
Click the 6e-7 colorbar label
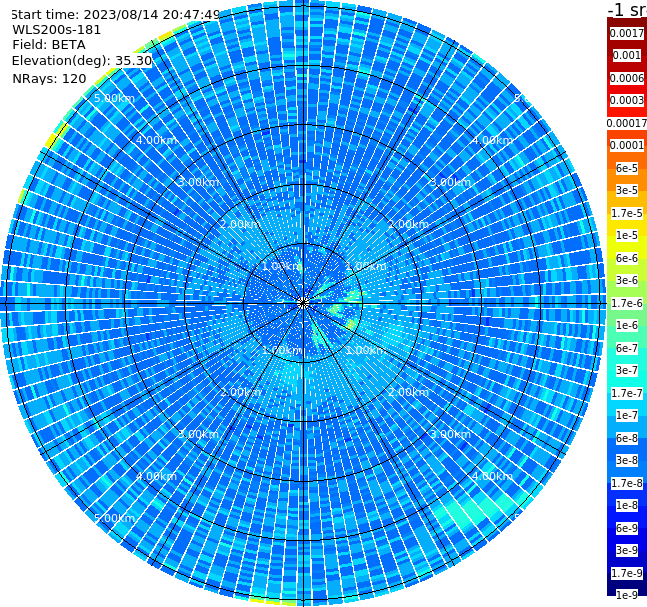point(627,348)
